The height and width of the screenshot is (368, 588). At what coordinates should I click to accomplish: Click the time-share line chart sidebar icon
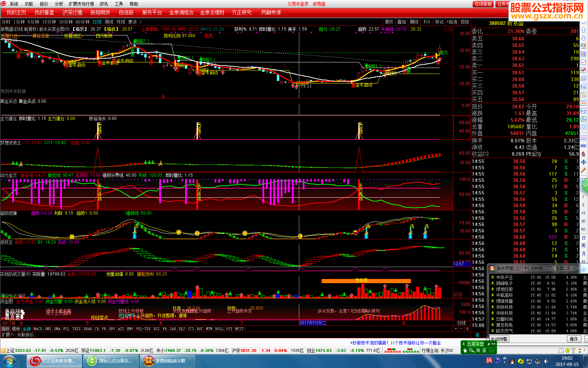[583, 62]
